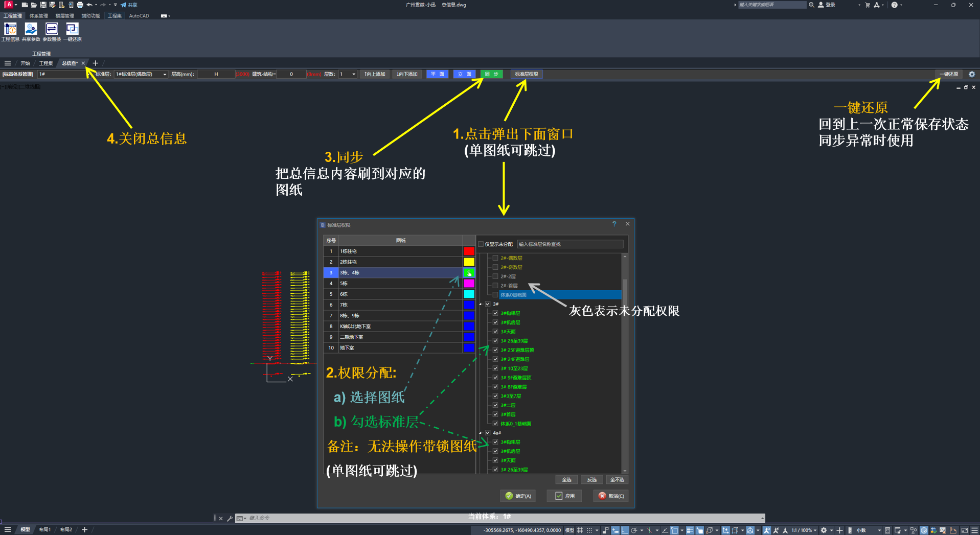Uncheck the 体系0_1基础面 checkbox
Screen dimensions: 980x535
[x=495, y=424]
